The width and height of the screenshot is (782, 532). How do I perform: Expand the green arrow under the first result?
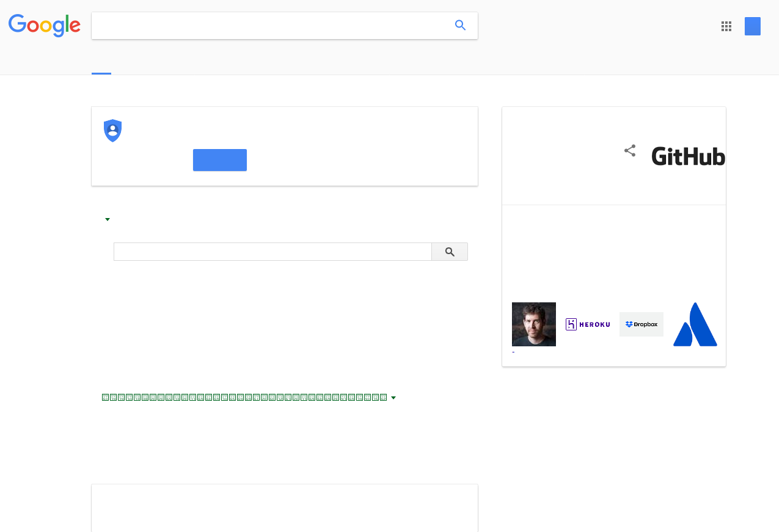[x=108, y=219]
